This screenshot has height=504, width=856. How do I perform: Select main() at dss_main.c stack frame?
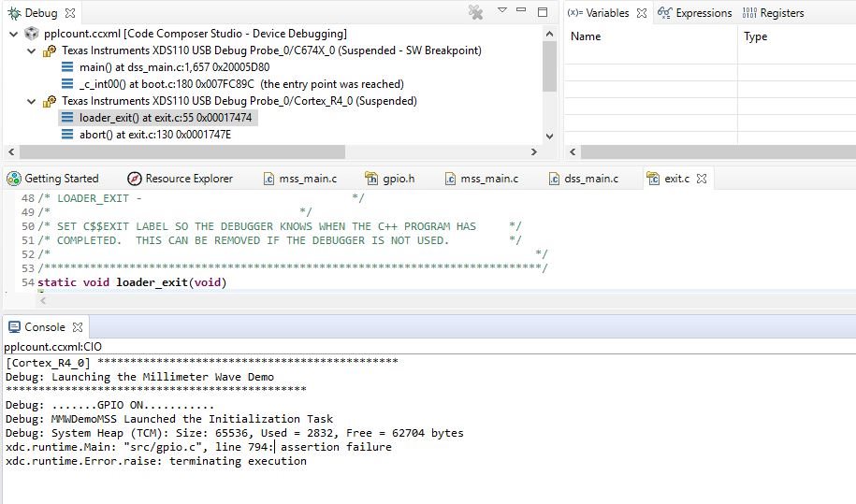pyautogui.click(x=174, y=67)
